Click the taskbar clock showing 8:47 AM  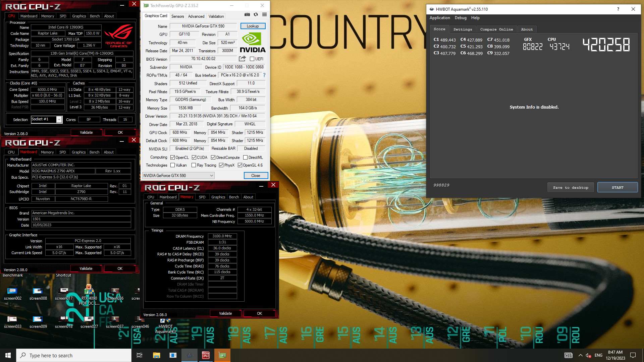point(615,355)
